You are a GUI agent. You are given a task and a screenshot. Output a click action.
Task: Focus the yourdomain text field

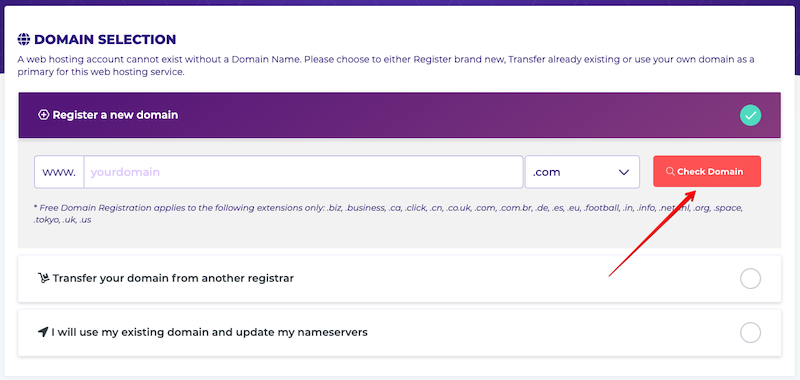(x=304, y=172)
